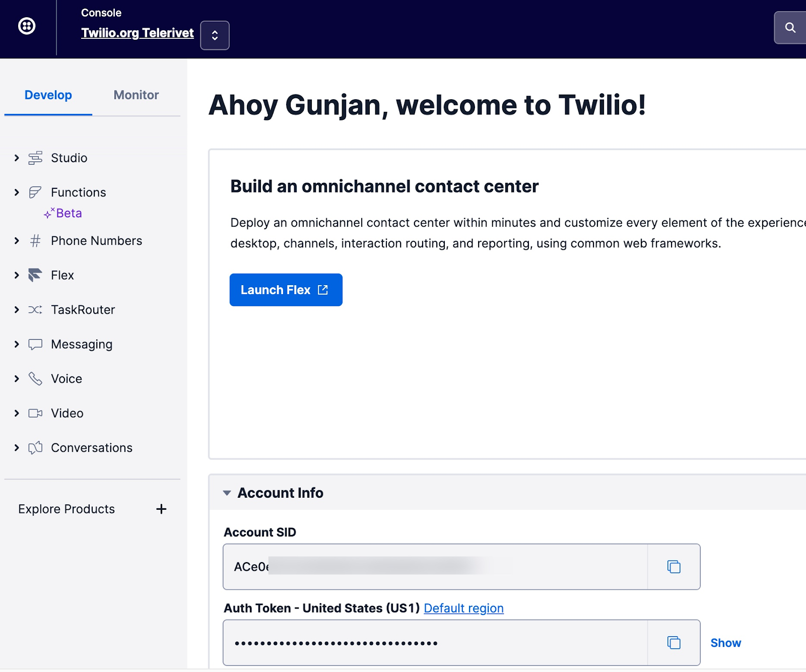Viewport: 806px width, 672px height.
Task: Expand the Messaging chevron
Action: (x=17, y=344)
